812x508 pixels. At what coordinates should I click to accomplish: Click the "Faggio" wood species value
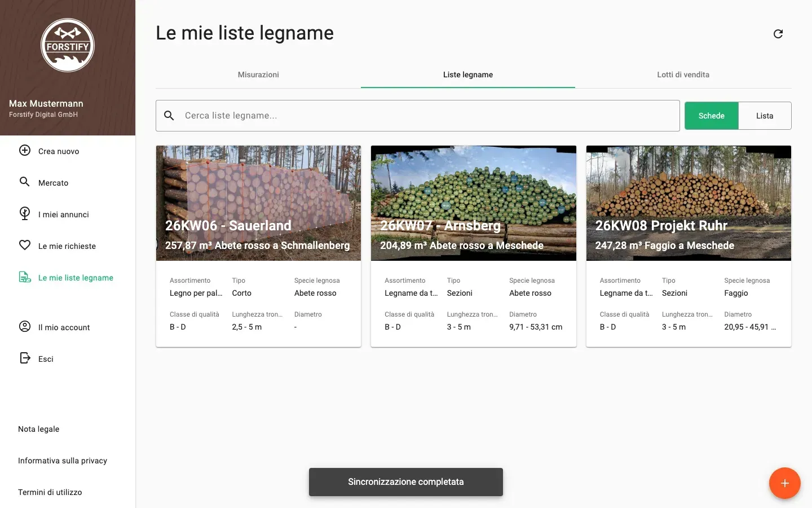pos(736,293)
